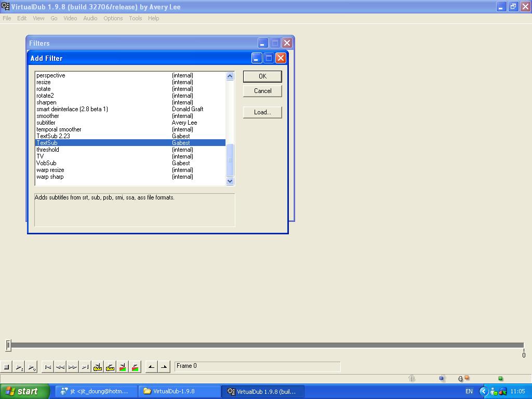Click the step backward icon
Viewport: 532px width, 399px height.
tap(60, 367)
